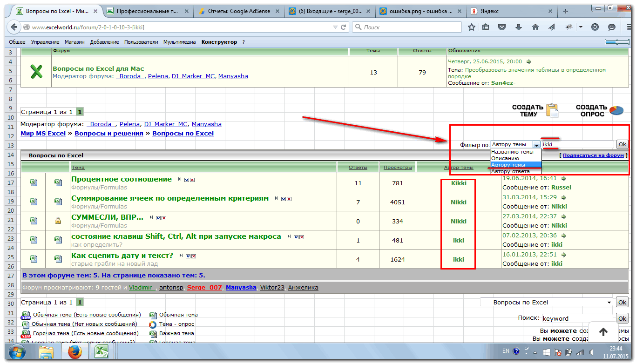The width and height of the screenshot is (636, 364).
Task: Open the Windows Start button
Action: (x=17, y=351)
